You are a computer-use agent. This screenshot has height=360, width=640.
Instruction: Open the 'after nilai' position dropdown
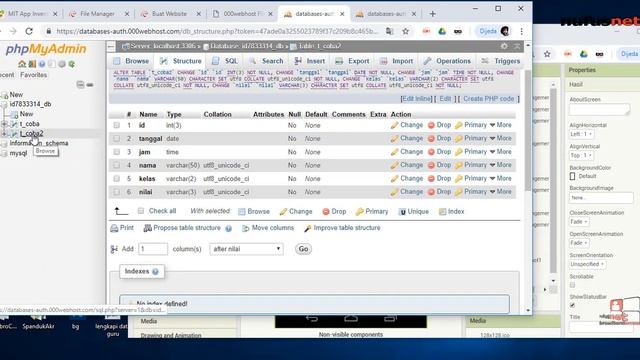click(246, 249)
